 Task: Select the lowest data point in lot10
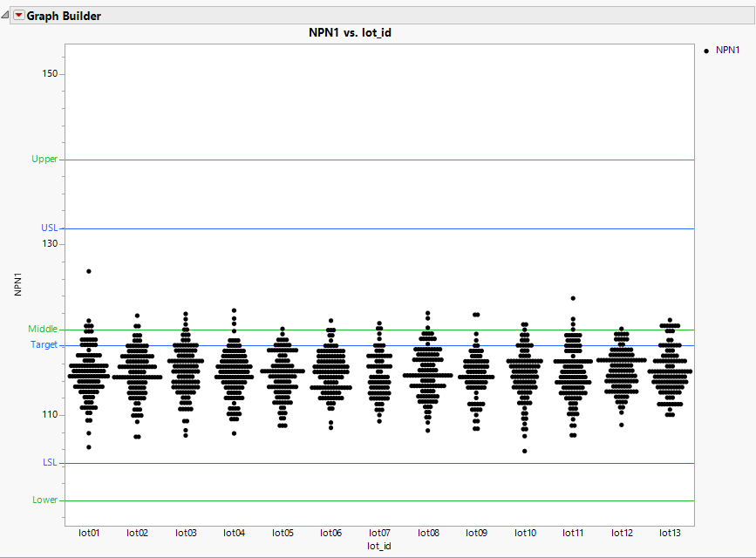pyautogui.click(x=525, y=452)
